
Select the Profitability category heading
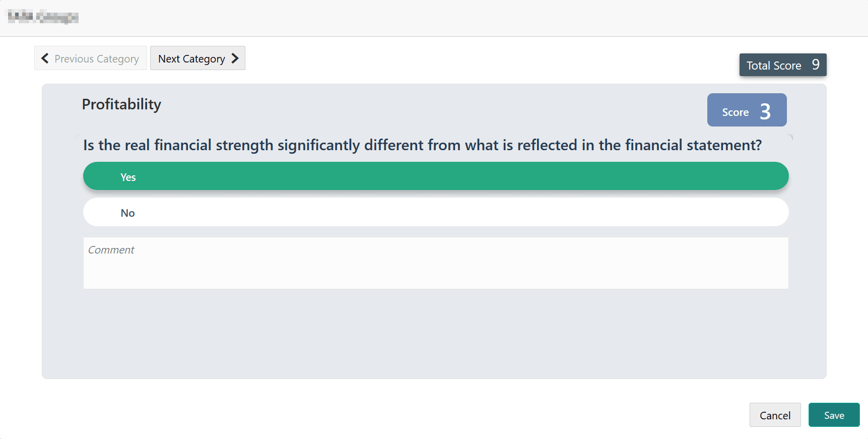pos(121,104)
